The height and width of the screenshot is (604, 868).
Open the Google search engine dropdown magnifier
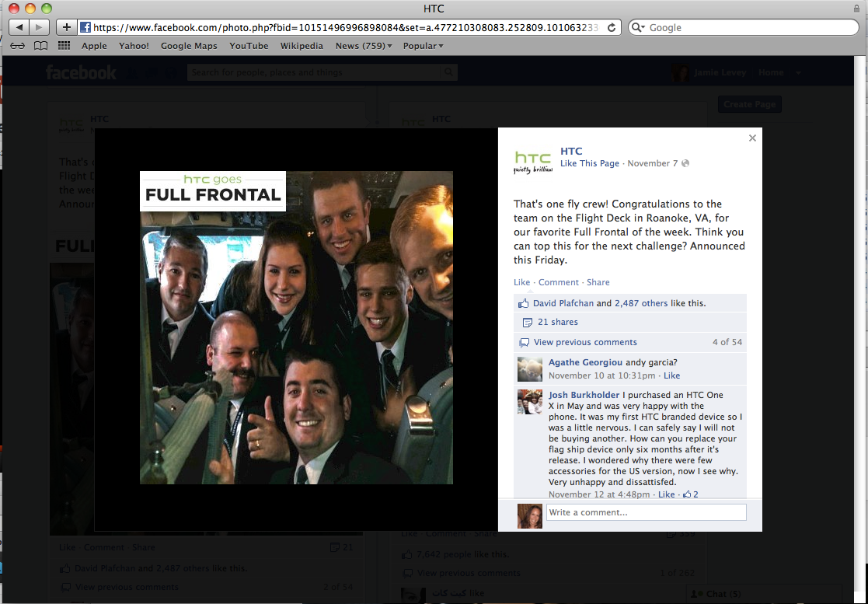coord(638,28)
